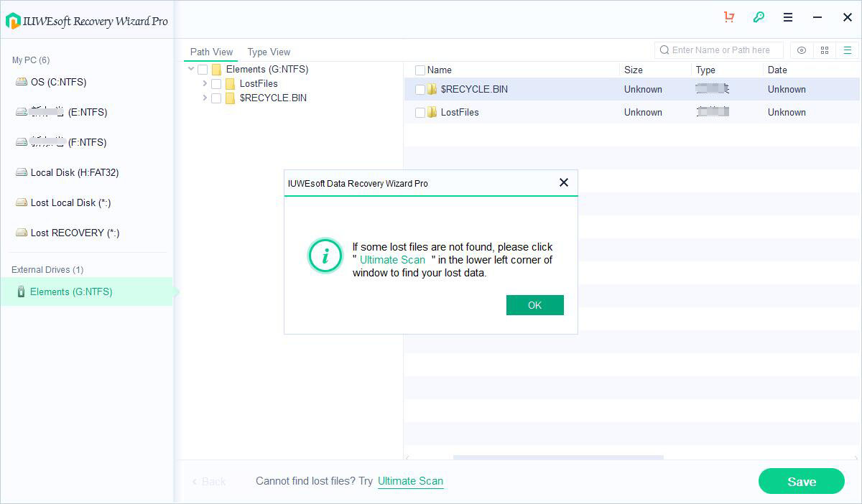Click Unknown date of LostFiles row
This screenshot has height=504, width=862.
pyautogui.click(x=787, y=113)
